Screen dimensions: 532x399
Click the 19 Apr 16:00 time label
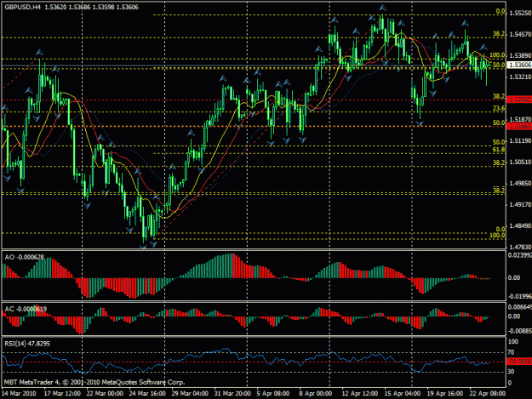pos(445,394)
